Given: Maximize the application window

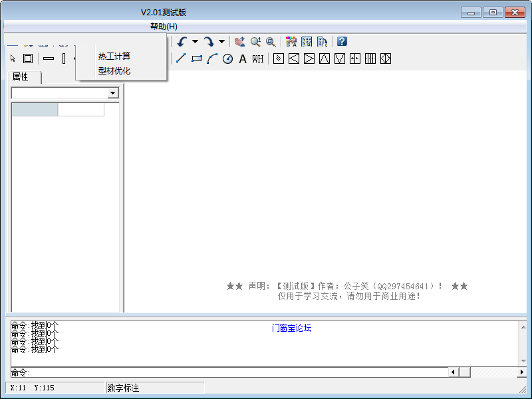Looking at the screenshot, I should (x=493, y=13).
